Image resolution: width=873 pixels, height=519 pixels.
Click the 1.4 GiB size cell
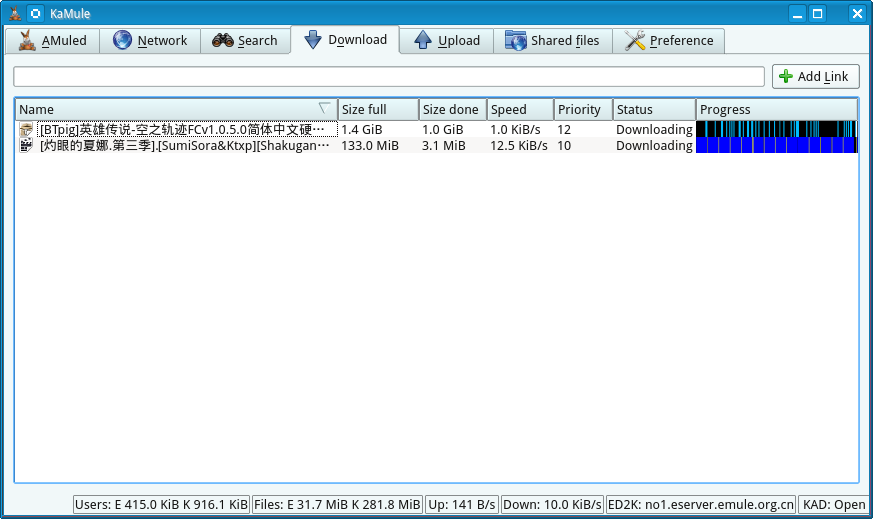point(362,130)
